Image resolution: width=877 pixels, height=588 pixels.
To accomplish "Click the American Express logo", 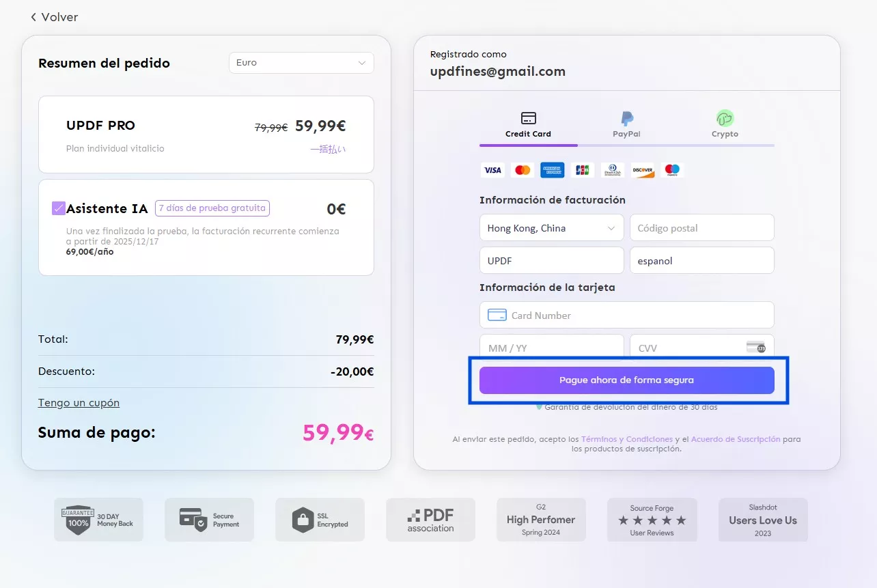I will tap(553, 170).
